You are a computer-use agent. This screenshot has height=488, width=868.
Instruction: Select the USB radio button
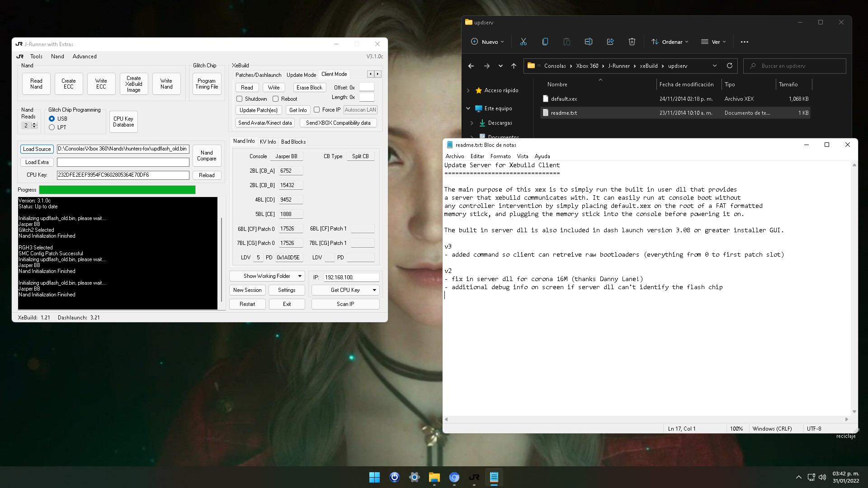click(x=52, y=119)
